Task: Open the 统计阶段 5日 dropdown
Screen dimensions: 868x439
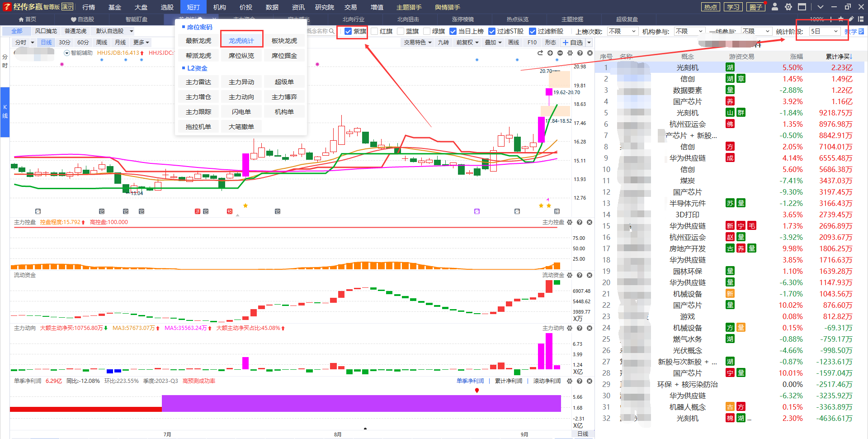Action: (x=825, y=31)
